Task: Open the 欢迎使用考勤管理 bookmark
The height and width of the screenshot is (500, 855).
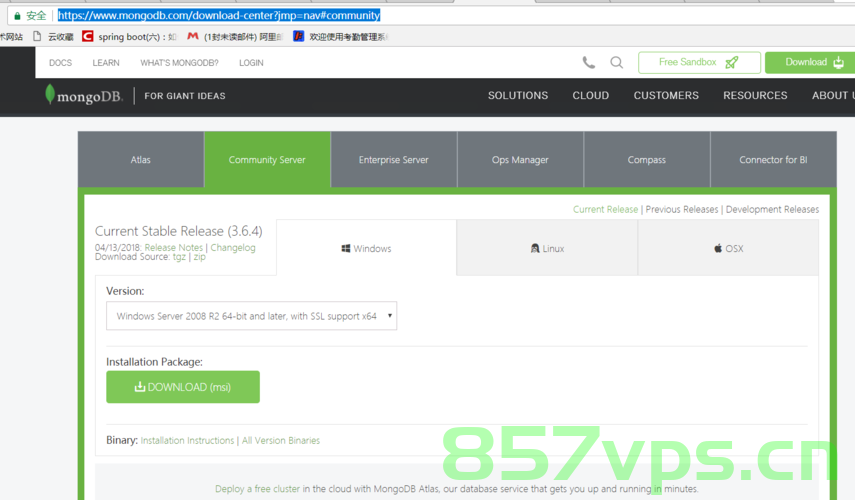Action: pos(341,37)
